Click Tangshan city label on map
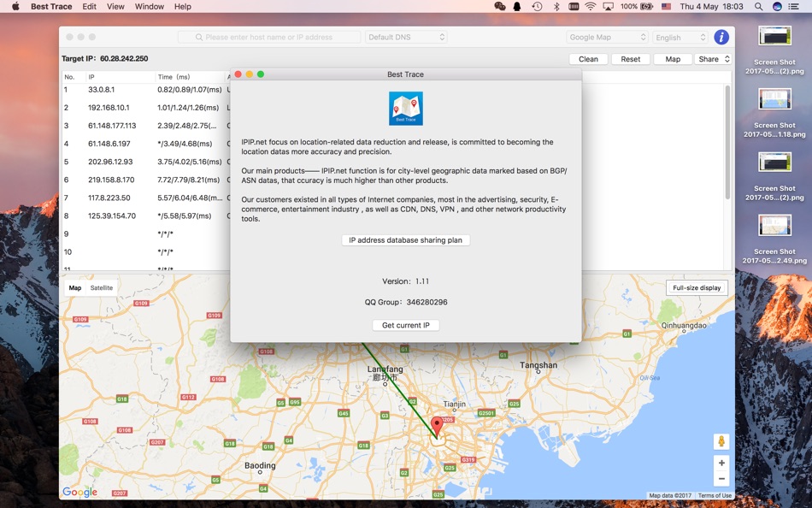The image size is (812, 508). pyautogui.click(x=538, y=365)
